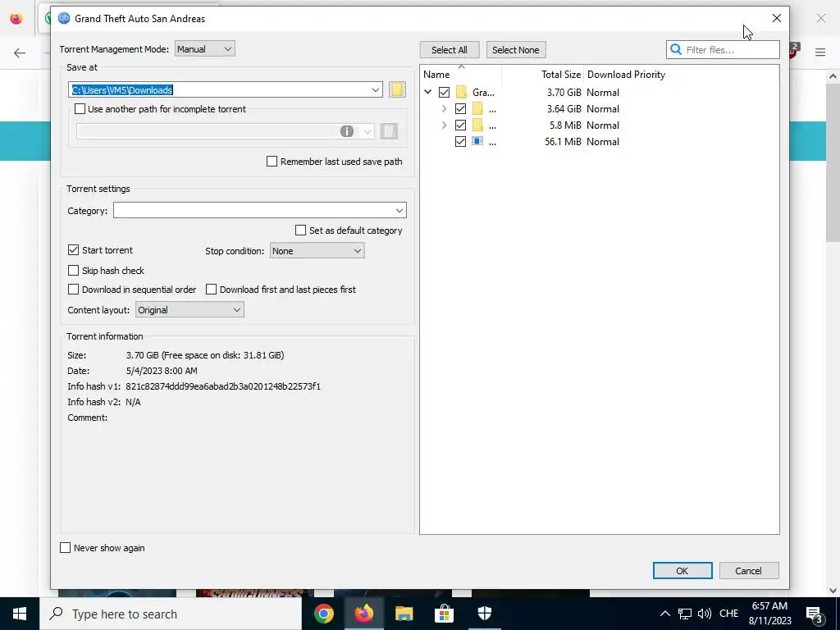The height and width of the screenshot is (630, 840).
Task: Uncheck the 56.1 MiB file checkbox
Action: pos(460,141)
